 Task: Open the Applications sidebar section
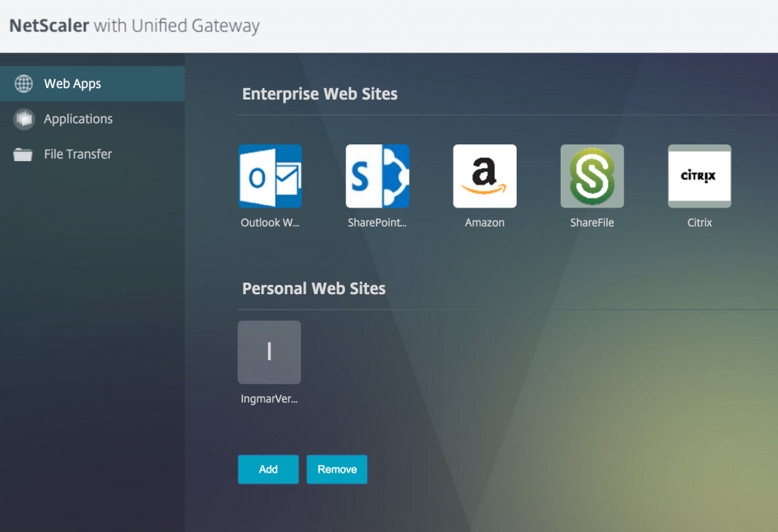pyautogui.click(x=77, y=119)
